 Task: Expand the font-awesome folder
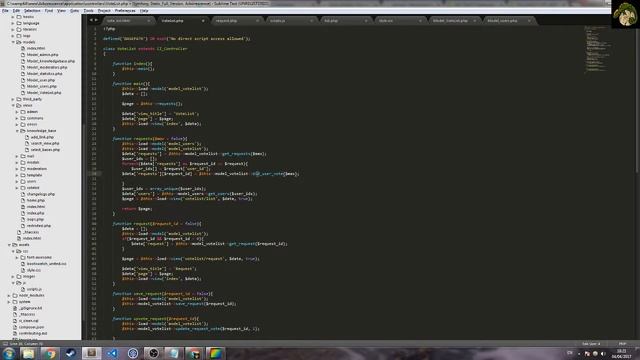17,258
